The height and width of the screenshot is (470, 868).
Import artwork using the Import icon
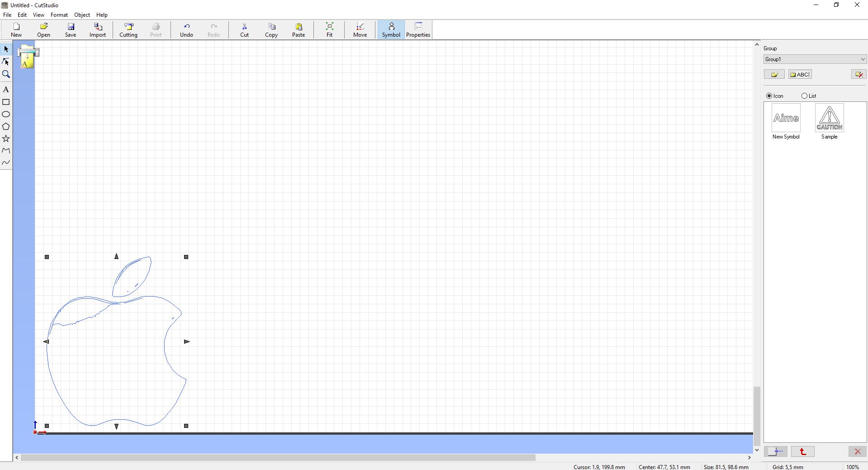[x=98, y=30]
